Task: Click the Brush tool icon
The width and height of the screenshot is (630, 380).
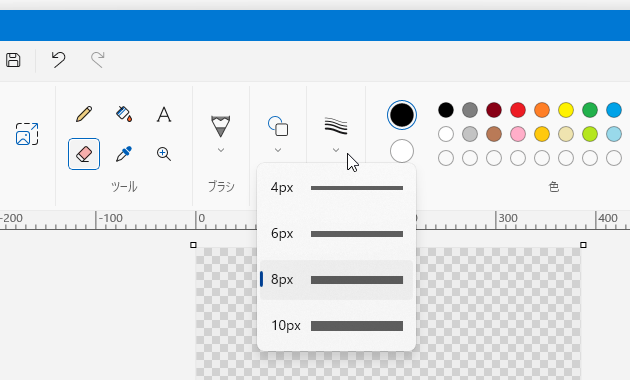Action: (x=221, y=126)
